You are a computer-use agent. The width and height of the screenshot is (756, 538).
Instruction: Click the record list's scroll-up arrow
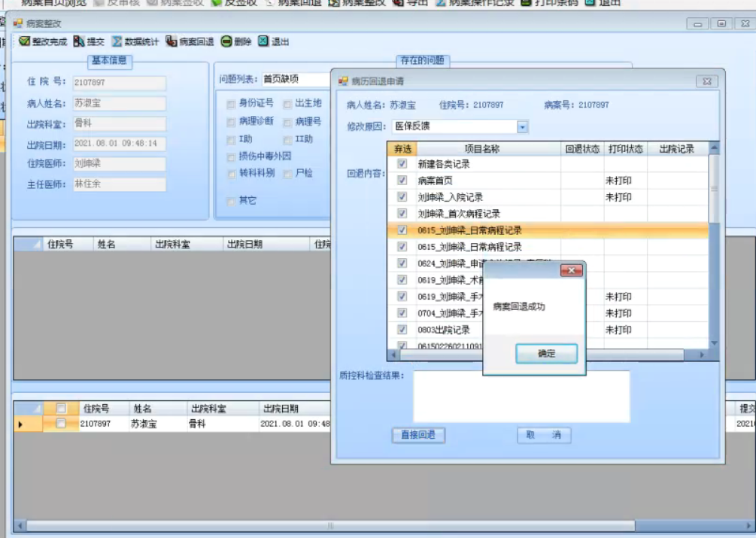point(714,147)
